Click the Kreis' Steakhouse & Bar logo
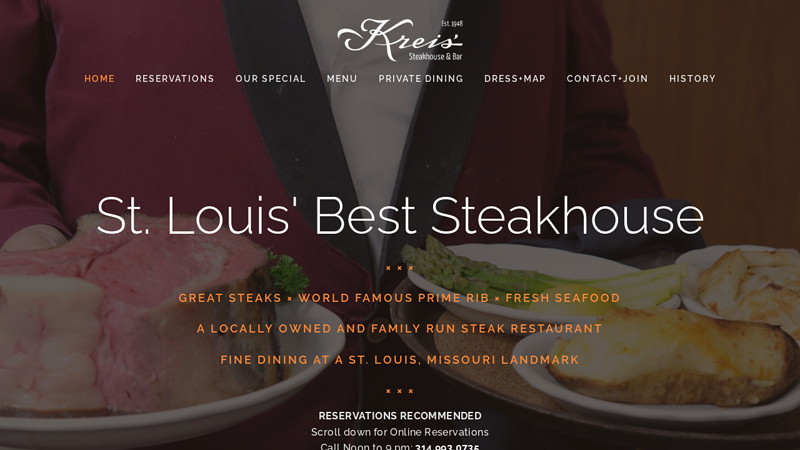Image resolution: width=800 pixels, height=450 pixels. (400, 40)
